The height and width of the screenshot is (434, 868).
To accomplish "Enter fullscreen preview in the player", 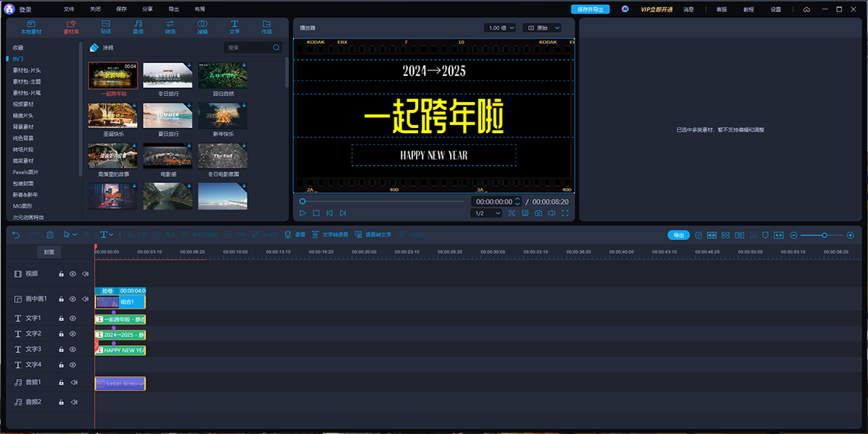I will (x=565, y=213).
